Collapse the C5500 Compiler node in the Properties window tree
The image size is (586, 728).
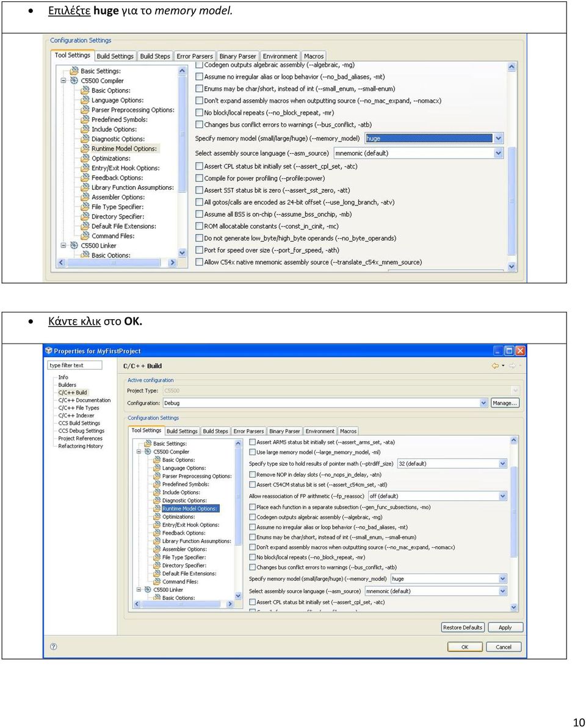click(x=139, y=452)
